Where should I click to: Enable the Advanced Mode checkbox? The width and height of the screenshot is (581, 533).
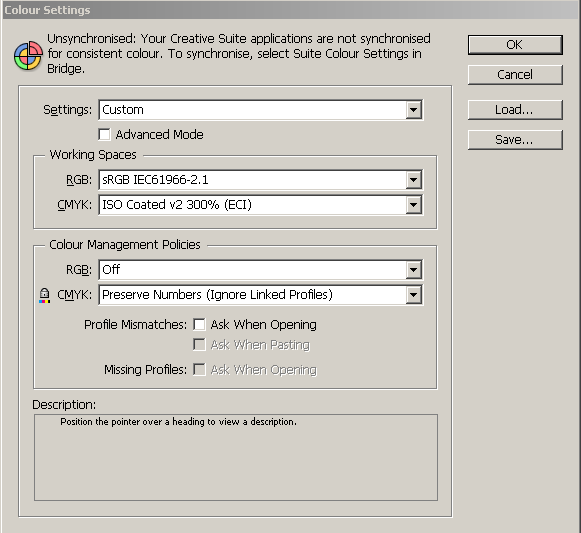104,135
